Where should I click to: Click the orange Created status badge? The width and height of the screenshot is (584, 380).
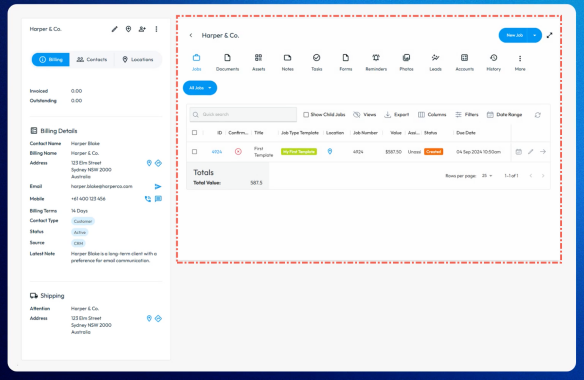click(434, 152)
